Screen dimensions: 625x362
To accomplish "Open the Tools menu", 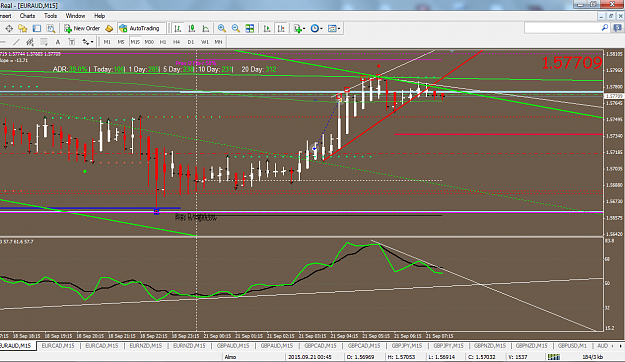I will pos(50,16).
